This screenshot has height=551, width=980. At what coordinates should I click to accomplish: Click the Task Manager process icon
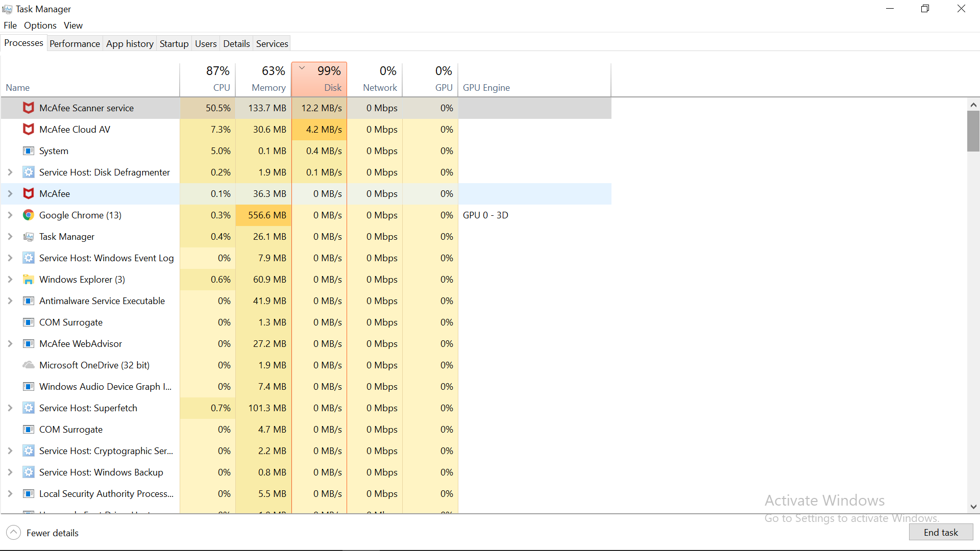(x=29, y=236)
